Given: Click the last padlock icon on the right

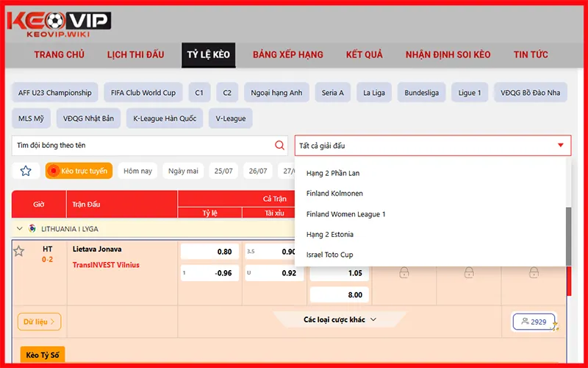Looking at the screenshot, I should point(532,273).
